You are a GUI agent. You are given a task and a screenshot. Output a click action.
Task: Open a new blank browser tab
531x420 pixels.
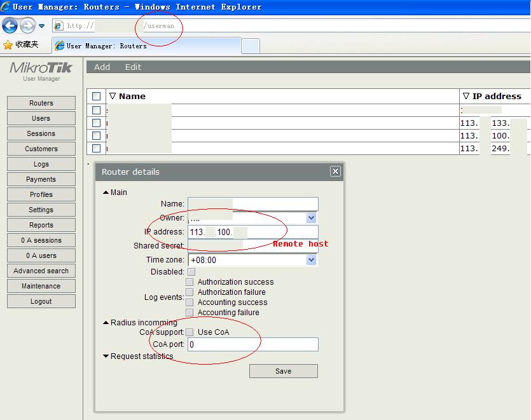tap(251, 46)
